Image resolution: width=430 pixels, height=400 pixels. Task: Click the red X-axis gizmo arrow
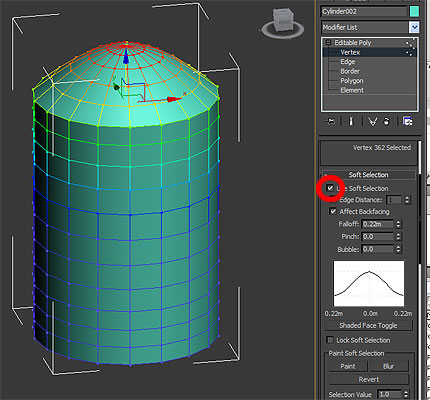tap(173, 99)
